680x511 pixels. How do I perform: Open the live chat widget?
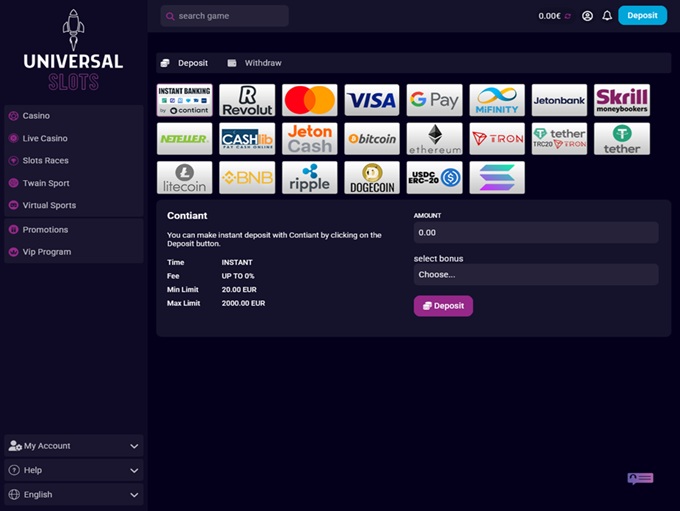640,479
